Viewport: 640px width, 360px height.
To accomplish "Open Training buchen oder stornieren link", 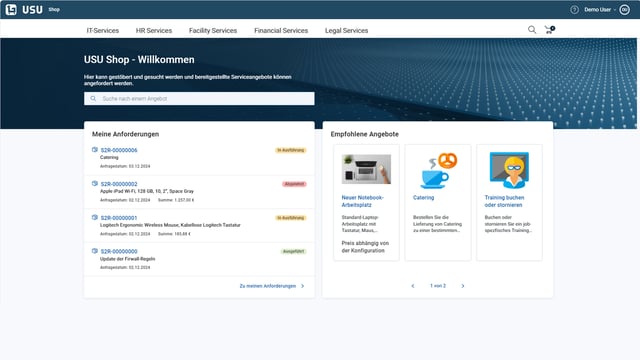I will pos(504,201).
